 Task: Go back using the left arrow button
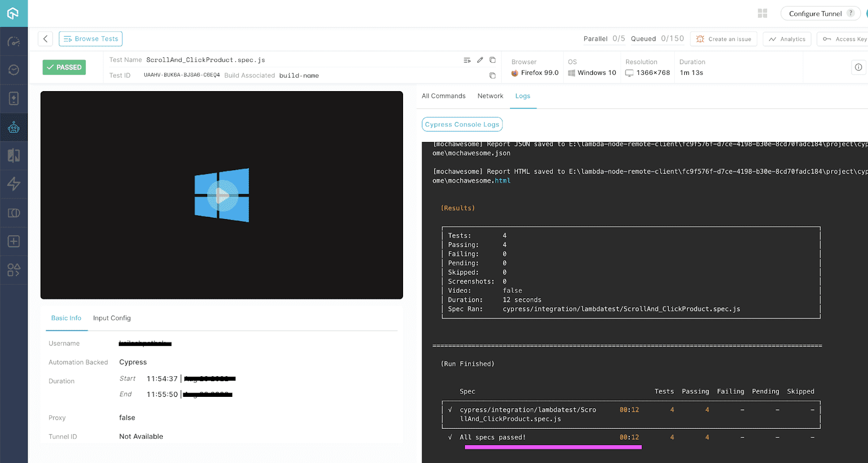click(x=46, y=38)
